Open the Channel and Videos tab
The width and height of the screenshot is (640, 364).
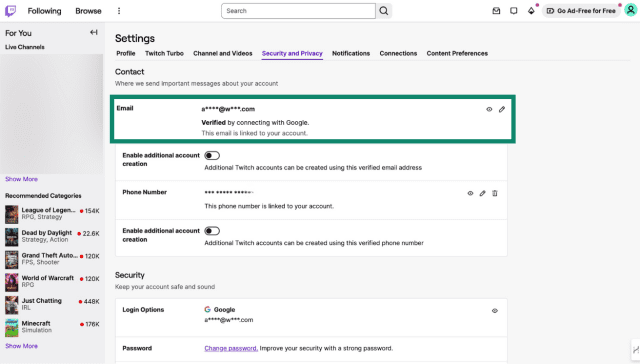point(222,53)
